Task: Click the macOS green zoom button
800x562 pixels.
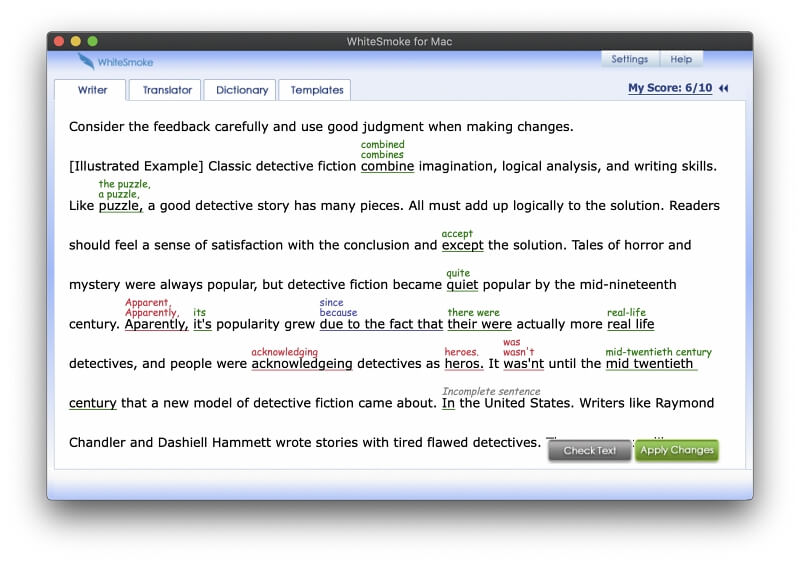Action: [x=92, y=41]
